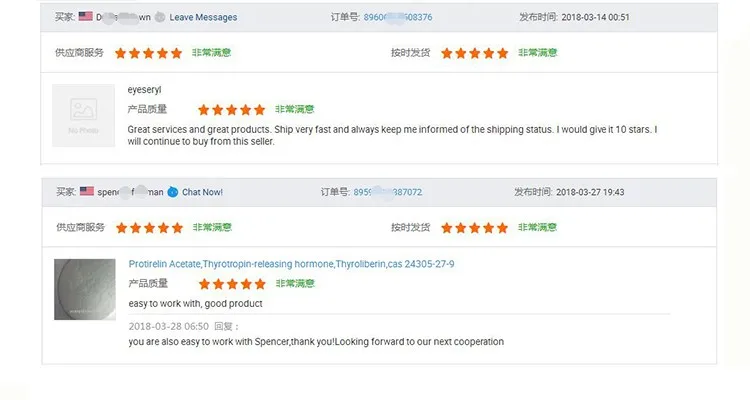Click the No Photo placeholder thumbnail

(x=84, y=115)
